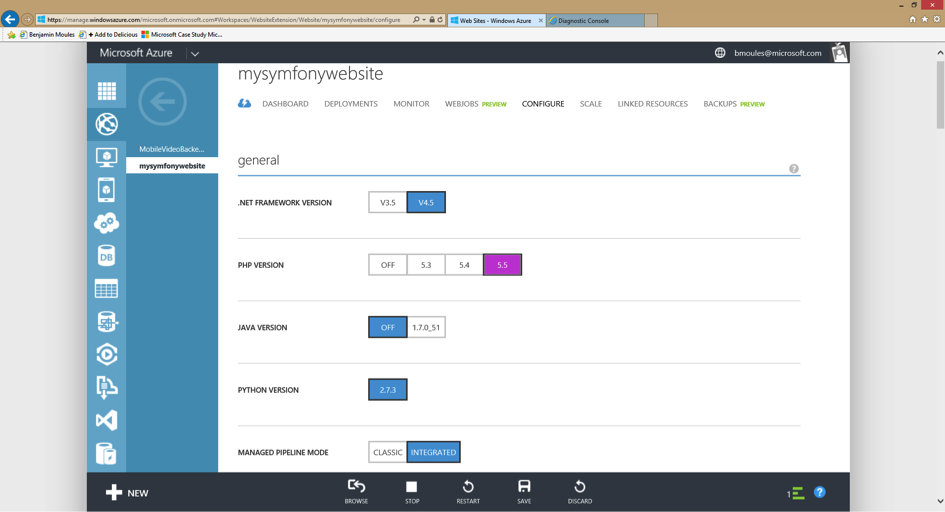Set Java version to OFF
Screen dimensions: 945x512
(x=388, y=327)
